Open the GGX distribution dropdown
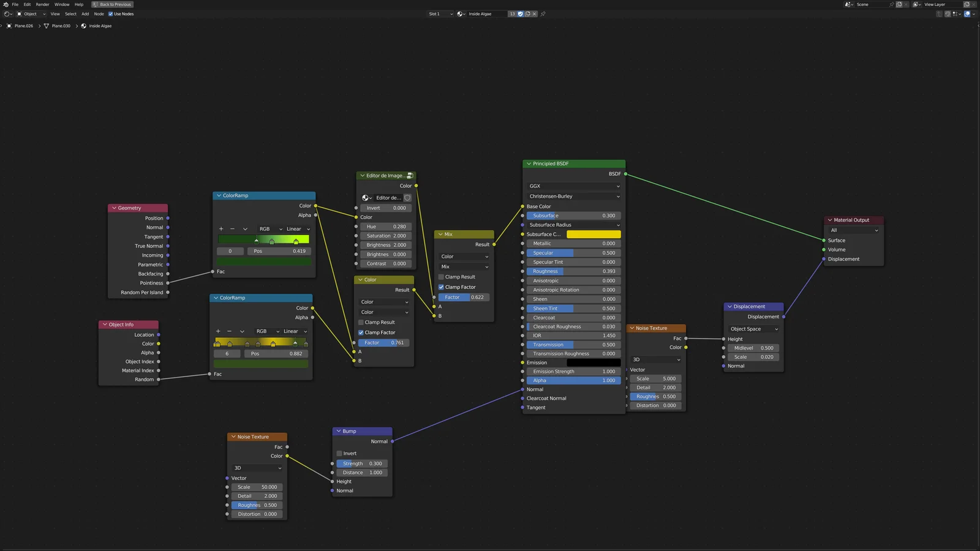This screenshot has height=551, width=980. point(574,186)
